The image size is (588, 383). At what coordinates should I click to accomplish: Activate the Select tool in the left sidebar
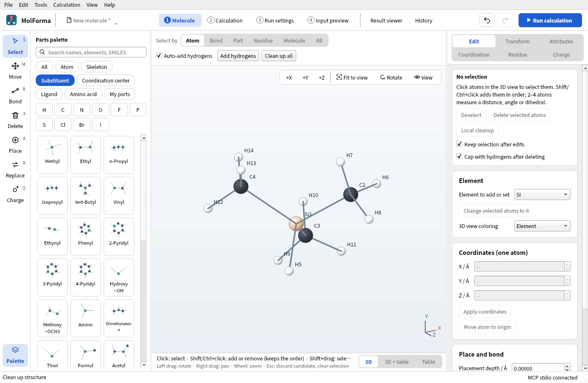coord(15,46)
